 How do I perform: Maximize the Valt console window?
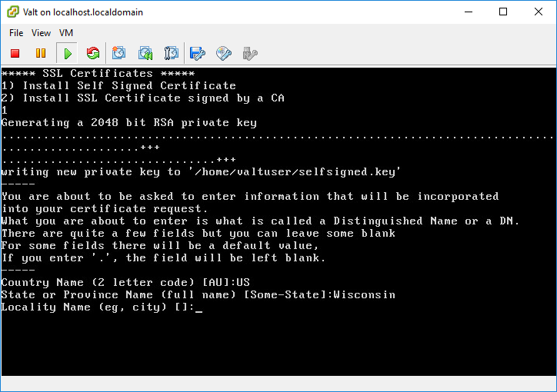503,12
